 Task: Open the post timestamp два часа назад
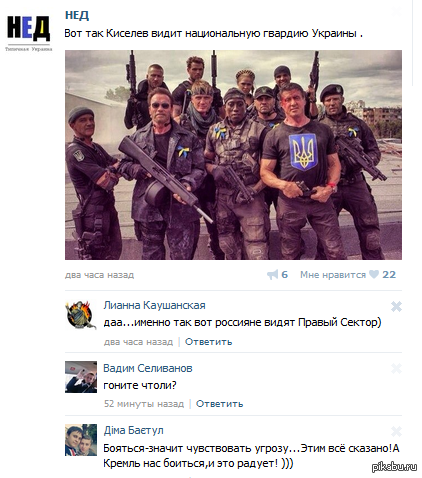[x=99, y=275]
